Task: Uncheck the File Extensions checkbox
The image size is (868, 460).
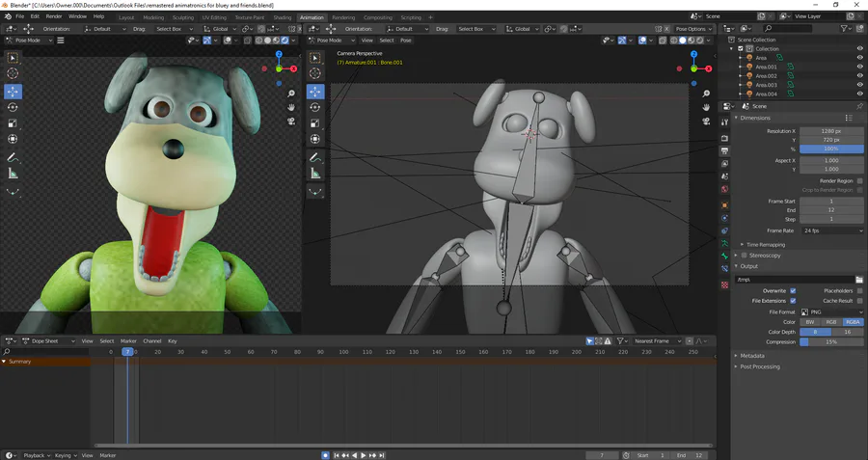Action: click(793, 301)
